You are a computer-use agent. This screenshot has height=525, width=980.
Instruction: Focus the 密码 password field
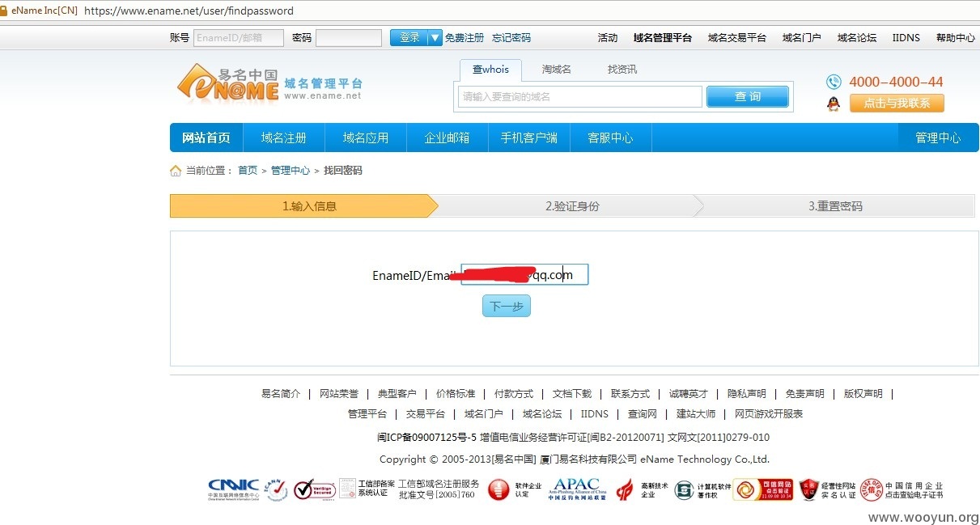[x=349, y=38]
